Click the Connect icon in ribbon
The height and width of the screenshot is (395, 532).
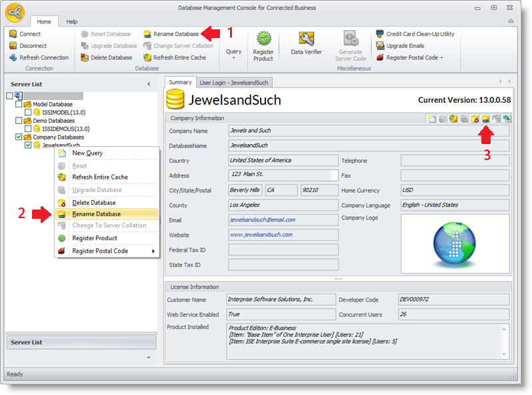13,34
